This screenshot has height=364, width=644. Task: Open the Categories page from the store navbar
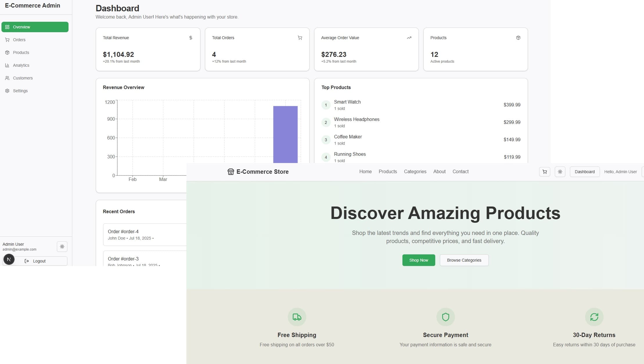415,171
